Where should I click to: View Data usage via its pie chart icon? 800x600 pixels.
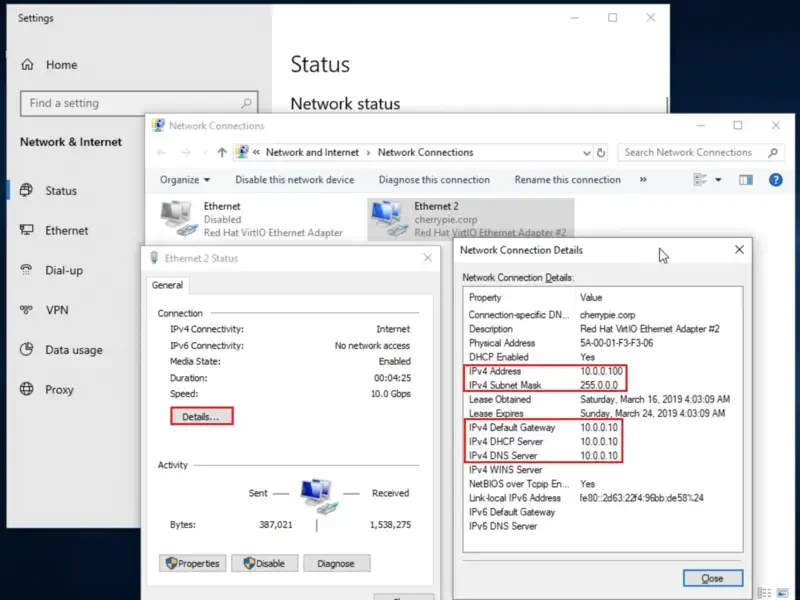pos(27,349)
